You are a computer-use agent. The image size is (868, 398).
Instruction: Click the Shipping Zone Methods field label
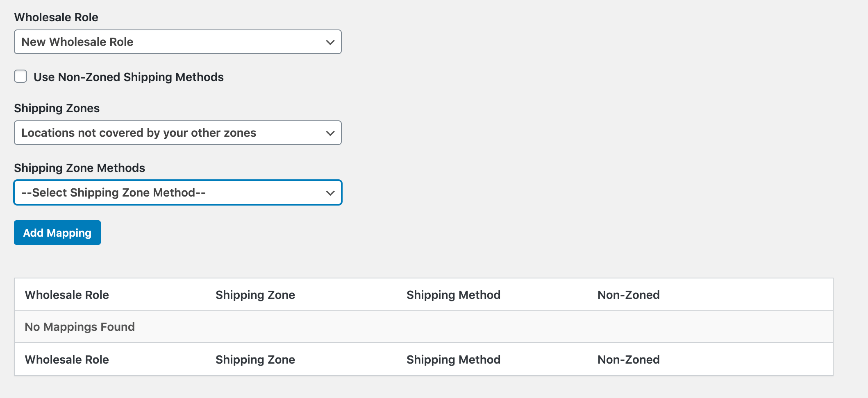pyautogui.click(x=80, y=168)
